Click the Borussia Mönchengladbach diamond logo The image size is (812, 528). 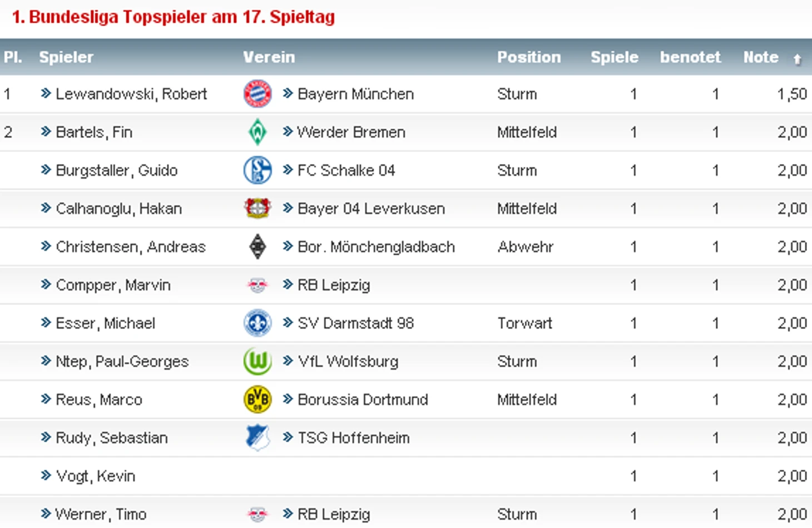(258, 246)
